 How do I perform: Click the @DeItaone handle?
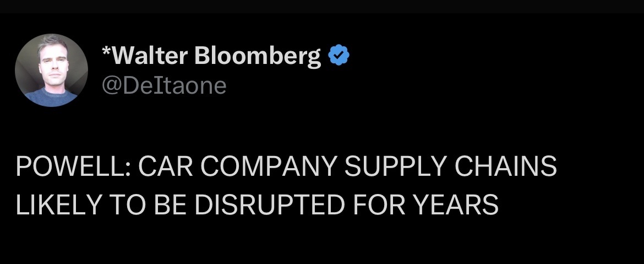click(x=165, y=85)
